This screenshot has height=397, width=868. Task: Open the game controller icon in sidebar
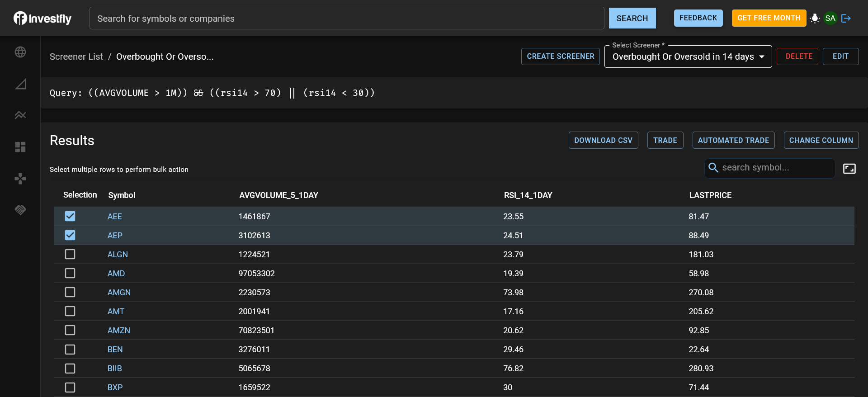point(20,179)
